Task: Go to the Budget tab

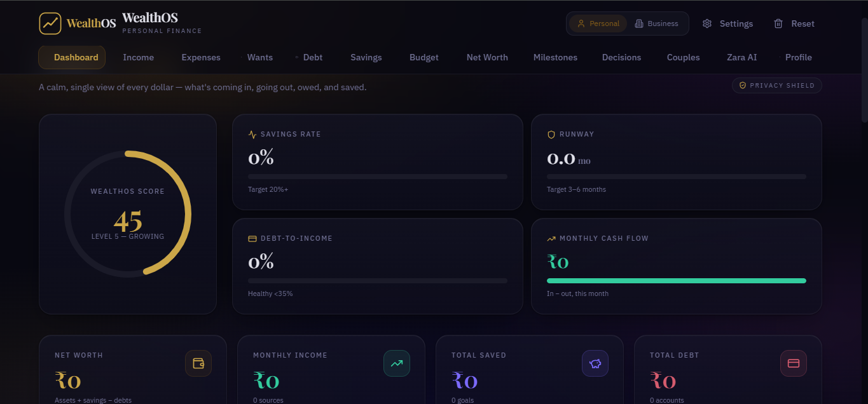Action: 424,57
